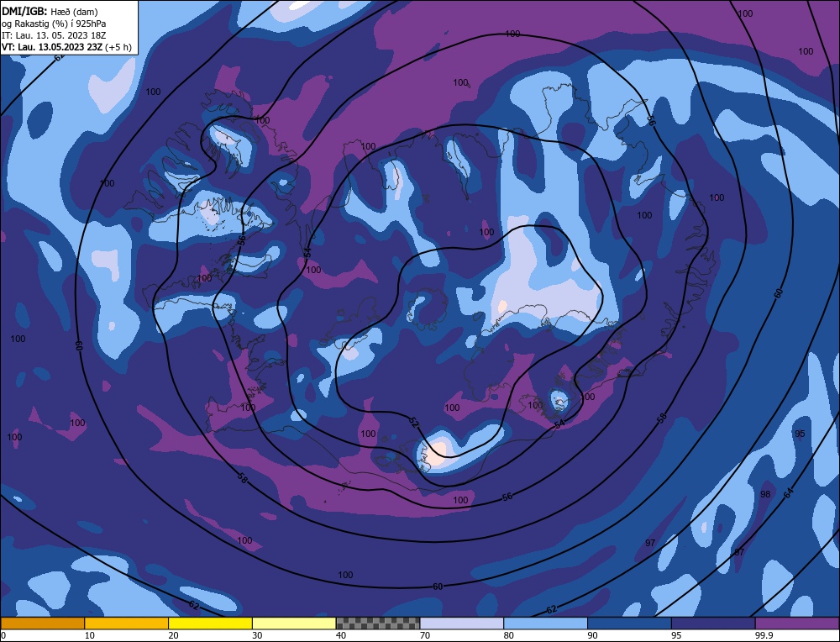The image size is (840, 642).
Task: Click the '70' legend tick label
Action: pyautogui.click(x=425, y=635)
